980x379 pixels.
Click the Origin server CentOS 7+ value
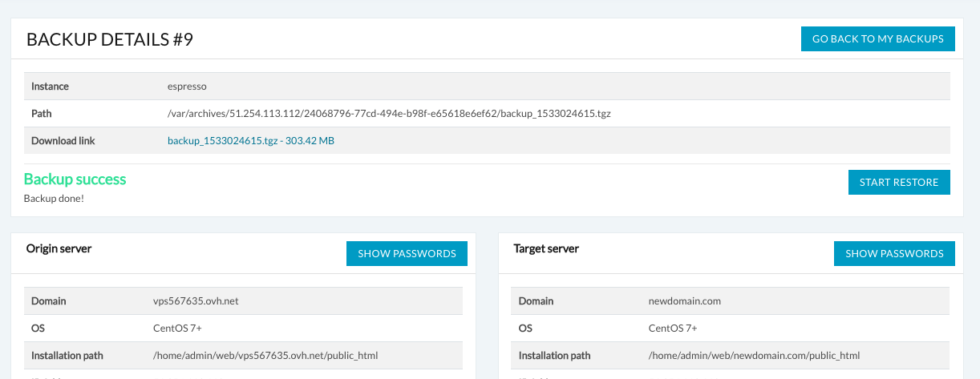pyautogui.click(x=177, y=329)
